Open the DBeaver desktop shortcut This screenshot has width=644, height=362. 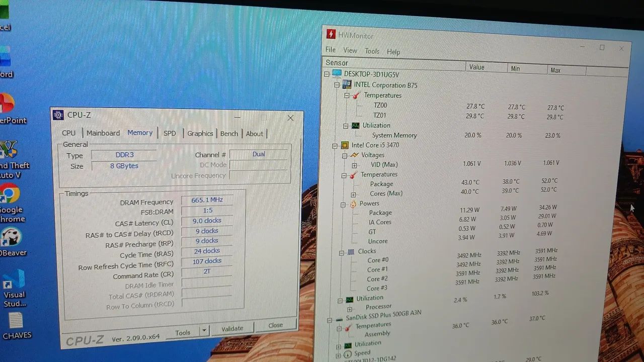coord(12,242)
